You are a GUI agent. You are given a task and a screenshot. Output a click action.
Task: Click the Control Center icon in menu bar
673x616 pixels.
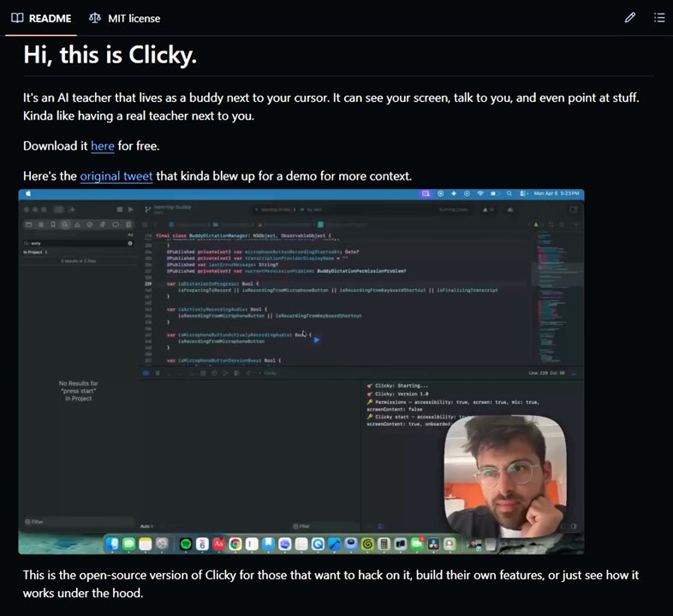[524, 193]
